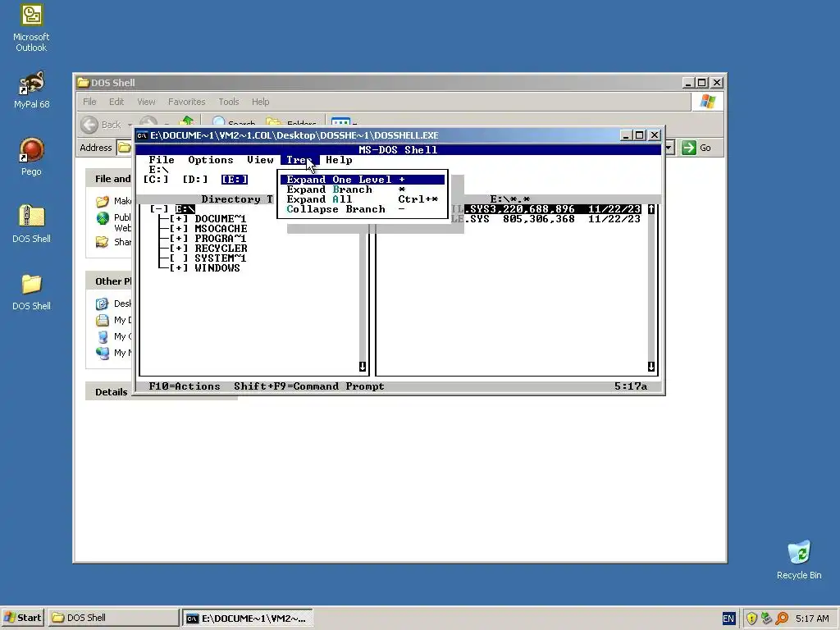Collapse the E:\ root tree node
Viewport: 840px width, 630px height.
(x=159, y=209)
